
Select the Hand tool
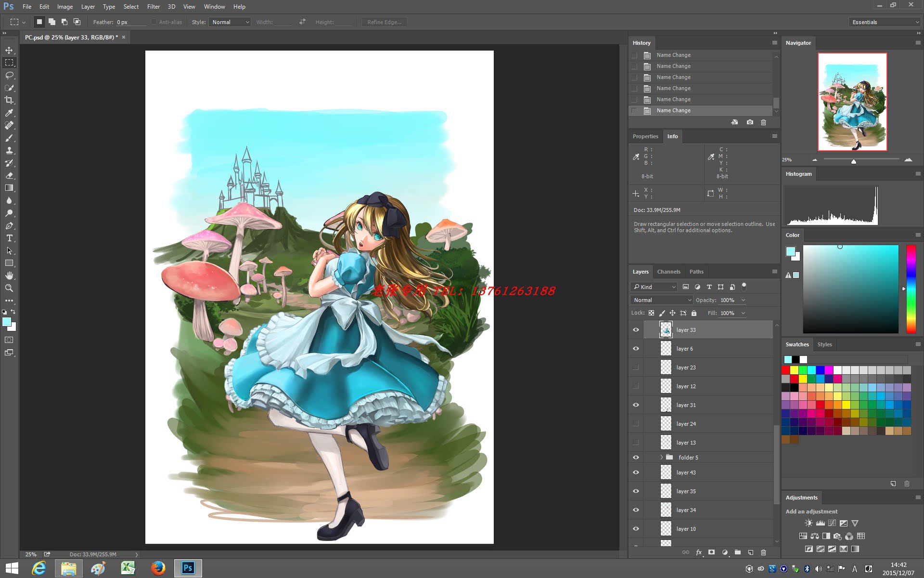[x=9, y=276]
